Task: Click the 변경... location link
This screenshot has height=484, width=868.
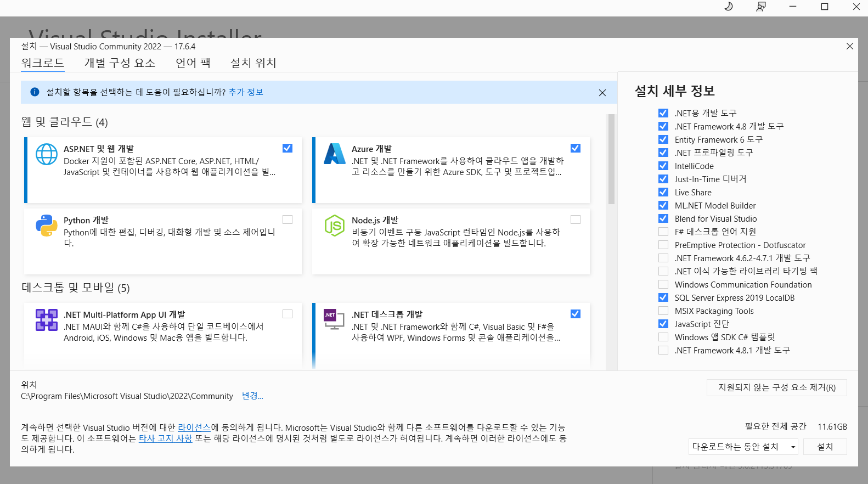Action: tap(252, 396)
